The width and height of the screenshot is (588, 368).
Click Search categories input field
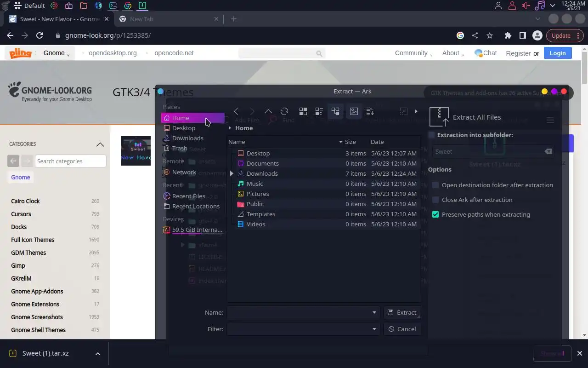71,161
